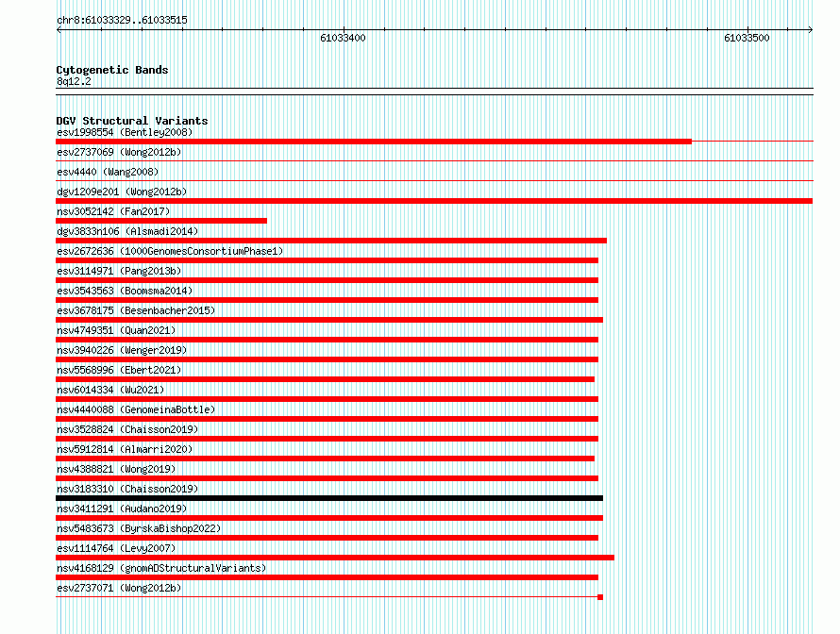Open the esv4440 (Wang2008) variant entry
The width and height of the screenshot is (840, 634).
[x=108, y=172]
